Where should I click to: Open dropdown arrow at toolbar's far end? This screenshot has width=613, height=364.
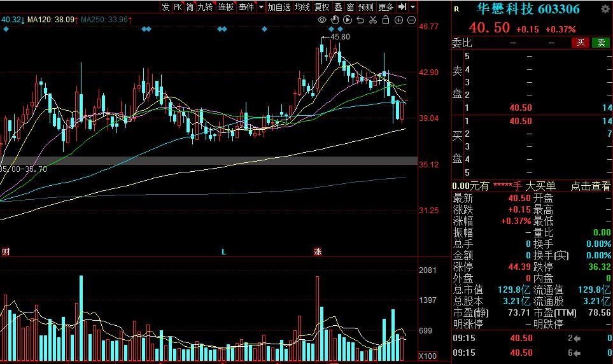pos(412,6)
